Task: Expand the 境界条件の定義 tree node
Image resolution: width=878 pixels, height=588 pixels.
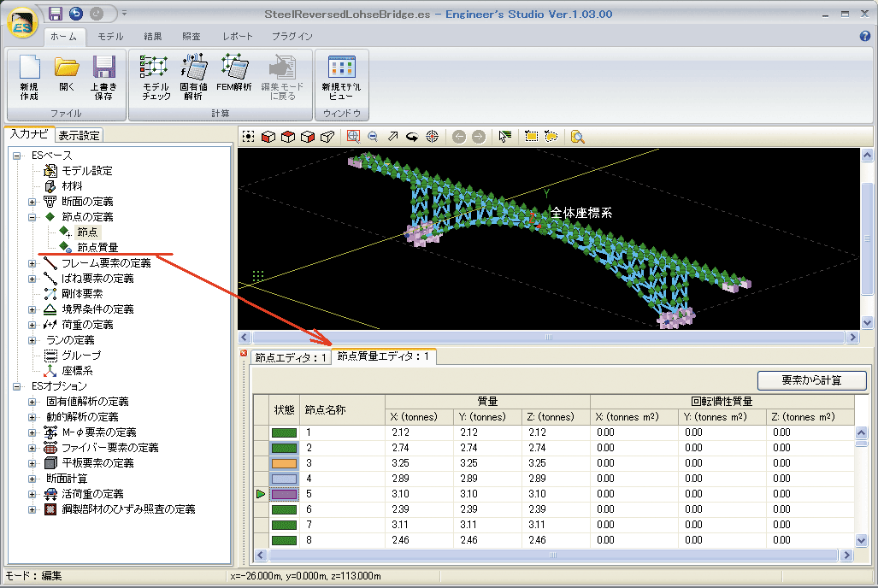Action: click(32, 309)
